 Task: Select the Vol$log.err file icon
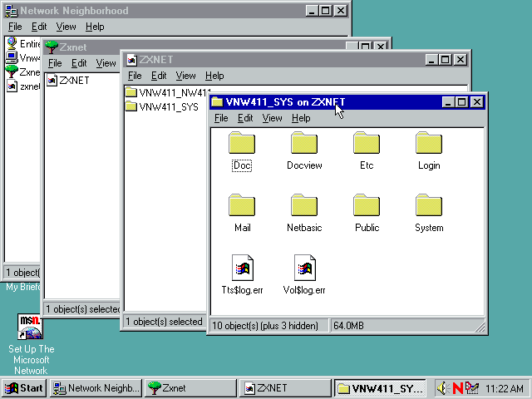(x=305, y=268)
